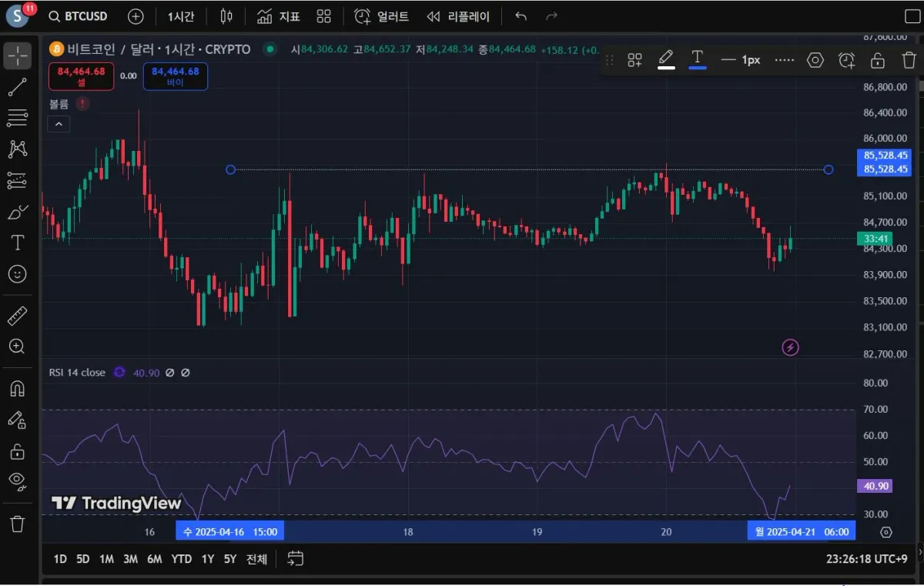Open the drawing settings hexagon icon

[815, 60]
